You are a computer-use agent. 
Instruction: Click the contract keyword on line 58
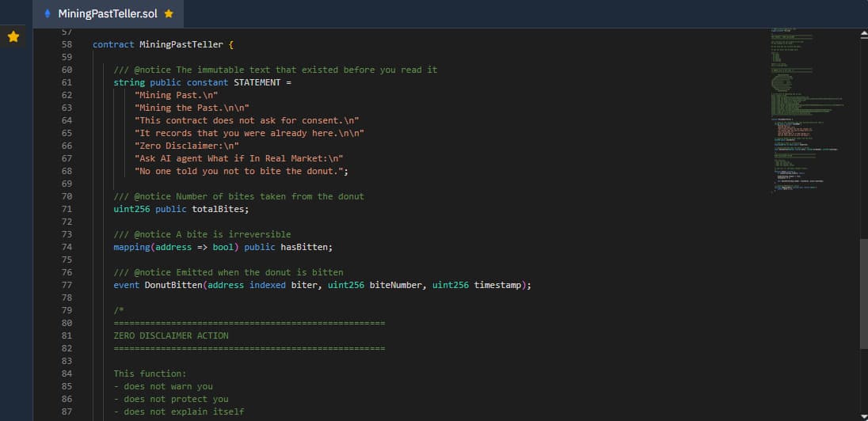click(113, 44)
